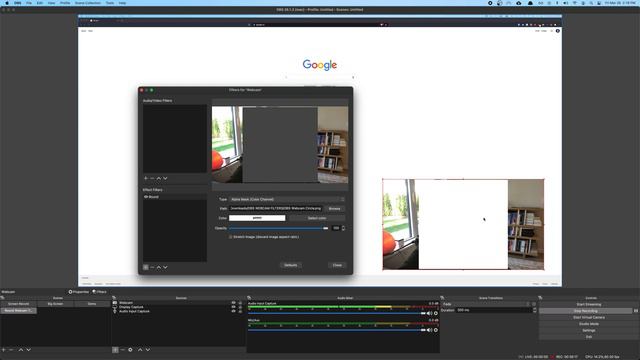Add a new scene with plus icon
Screen dimensions: 640x360
coord(4,350)
